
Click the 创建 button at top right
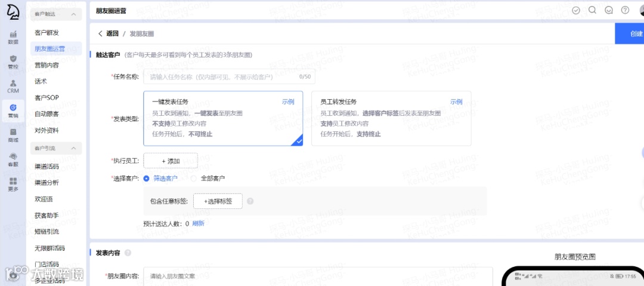pos(630,34)
